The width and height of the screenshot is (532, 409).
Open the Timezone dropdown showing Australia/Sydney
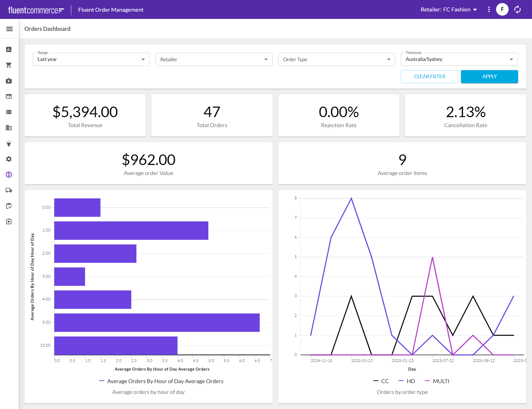[x=459, y=59]
